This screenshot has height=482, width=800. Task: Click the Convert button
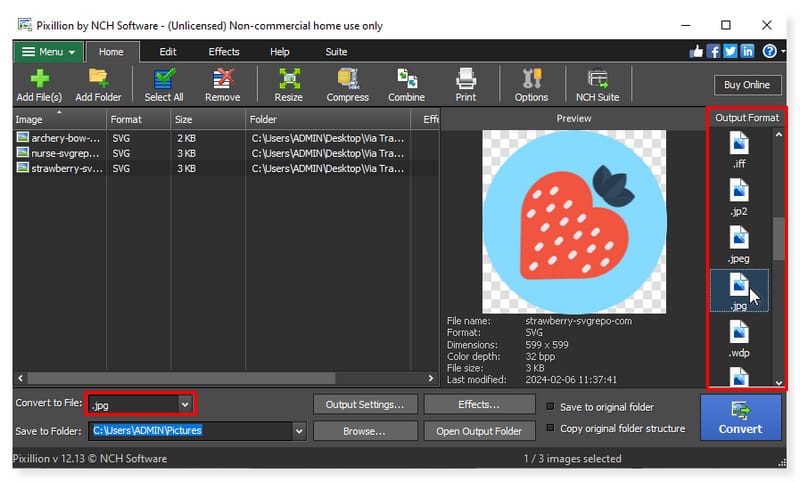(x=740, y=417)
